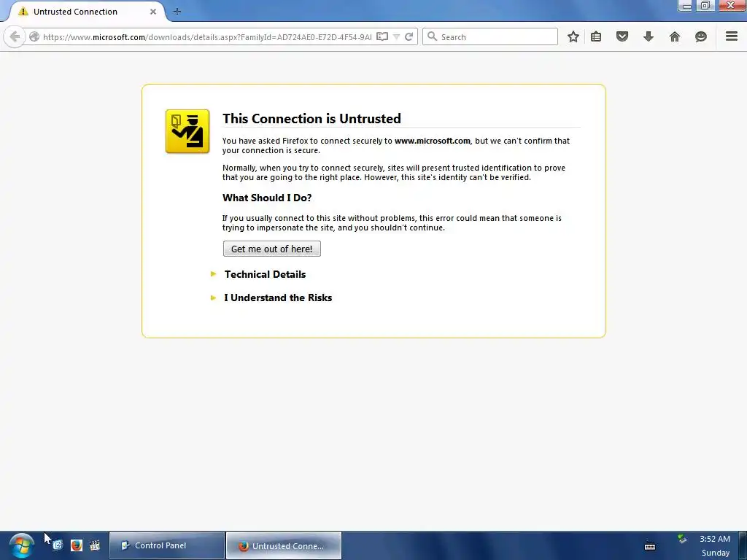Screen dimensions: 747x560
Task: Reload the current page
Action: click(x=409, y=36)
